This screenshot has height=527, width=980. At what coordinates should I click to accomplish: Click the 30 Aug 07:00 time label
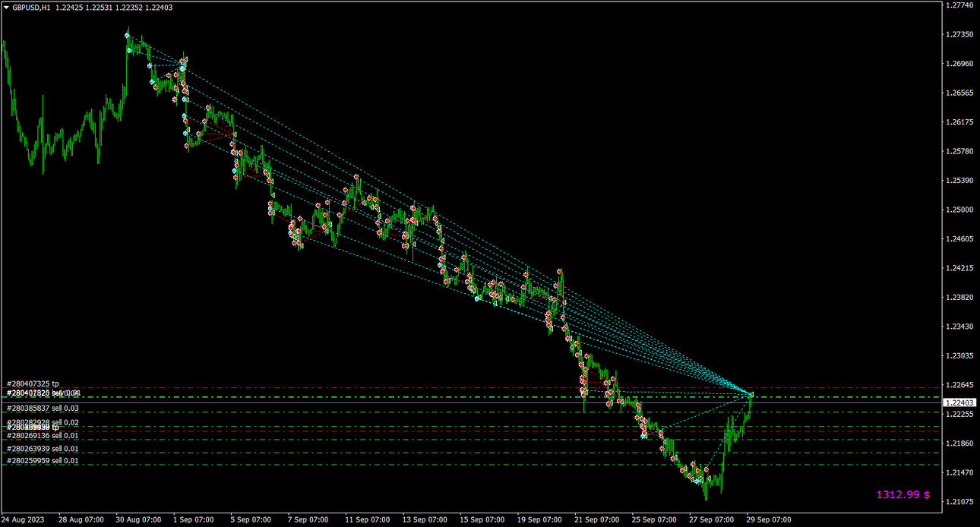click(138, 520)
